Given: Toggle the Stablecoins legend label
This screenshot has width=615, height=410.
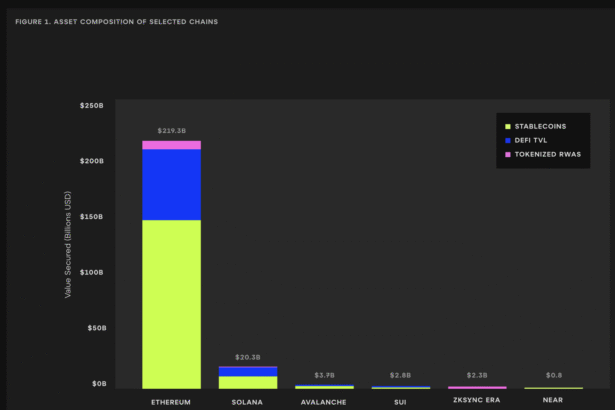Looking at the screenshot, I should click(x=541, y=127).
